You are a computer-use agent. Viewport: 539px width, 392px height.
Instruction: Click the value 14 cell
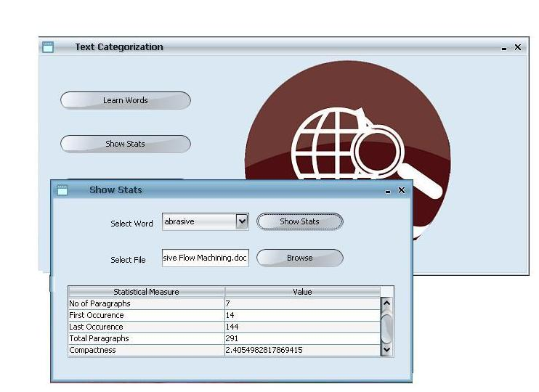pyautogui.click(x=302, y=315)
